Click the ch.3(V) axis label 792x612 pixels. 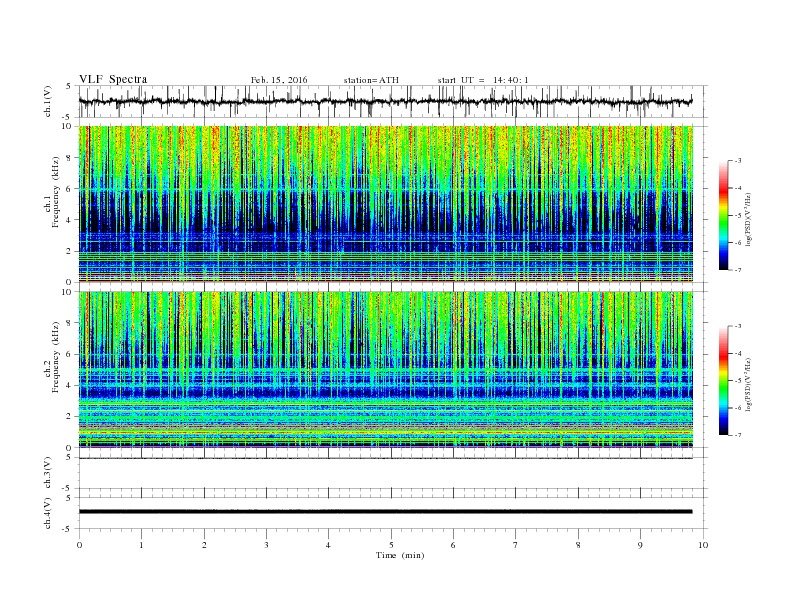48,473
